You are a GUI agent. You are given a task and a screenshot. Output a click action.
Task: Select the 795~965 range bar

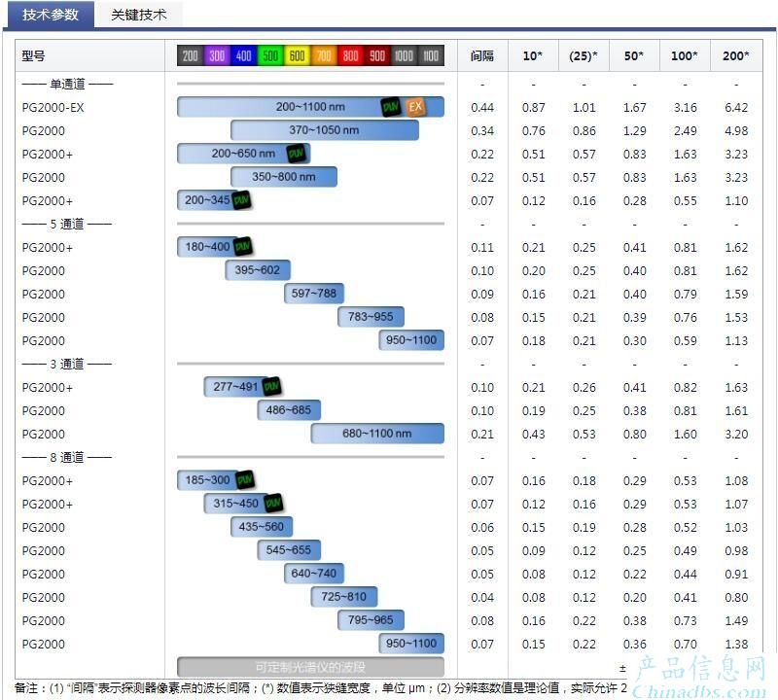[371, 619]
